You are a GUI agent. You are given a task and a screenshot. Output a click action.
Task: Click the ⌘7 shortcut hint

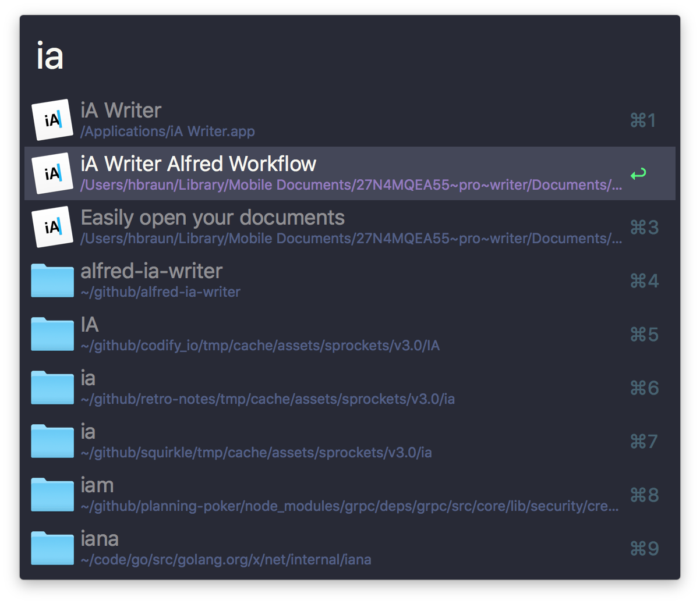click(x=644, y=442)
